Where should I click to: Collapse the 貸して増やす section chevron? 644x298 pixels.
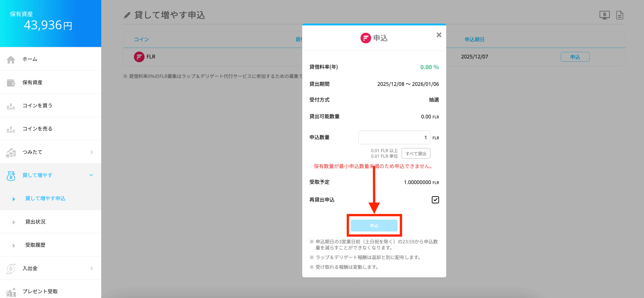91,175
